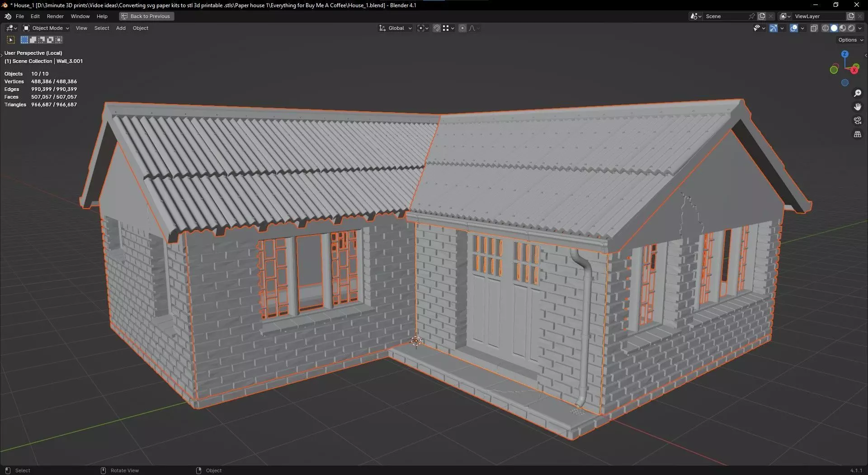Viewport: 868px width, 475px height.
Task: Click the Vertices count statistic
Action: tap(41, 81)
